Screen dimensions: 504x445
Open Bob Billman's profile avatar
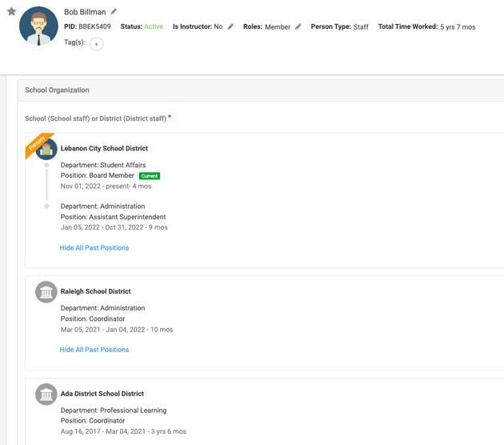(x=38, y=26)
